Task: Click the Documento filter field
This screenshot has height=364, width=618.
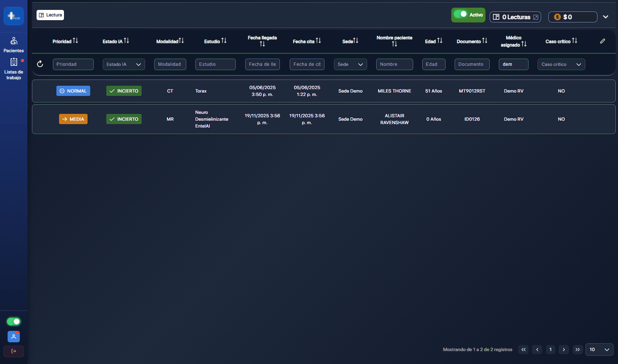Action: tap(472, 64)
